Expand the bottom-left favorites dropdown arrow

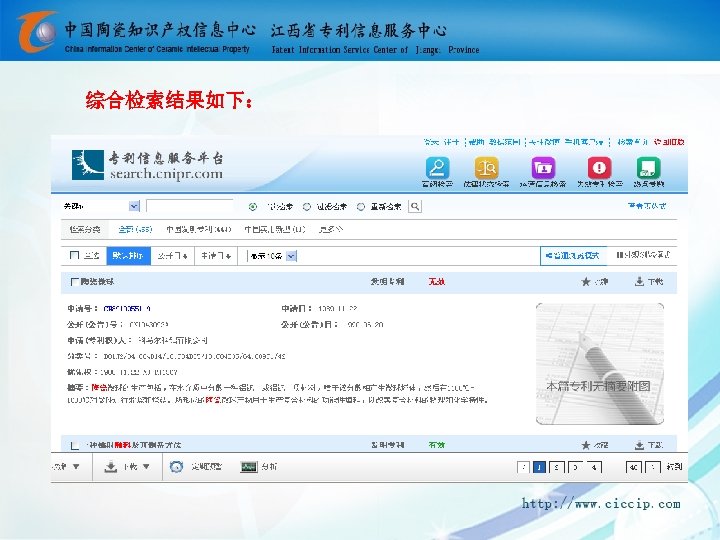76,467
